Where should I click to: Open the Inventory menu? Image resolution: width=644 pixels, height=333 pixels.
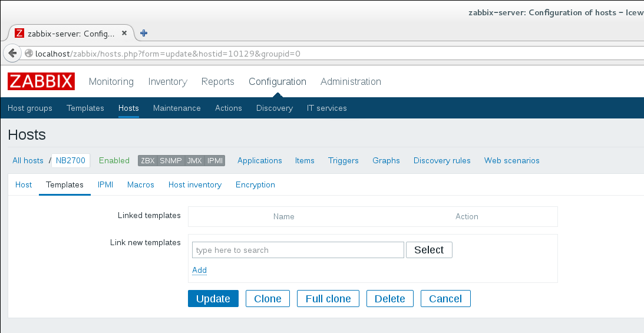tap(167, 81)
